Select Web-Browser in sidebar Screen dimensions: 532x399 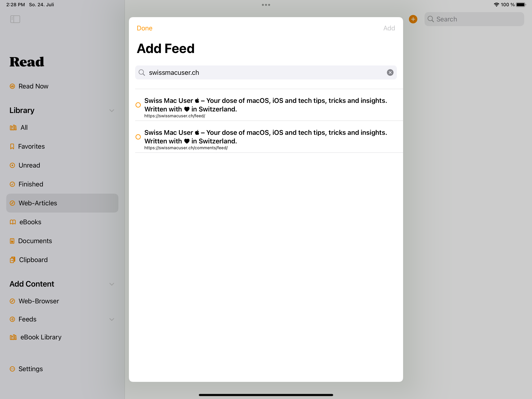click(x=39, y=301)
